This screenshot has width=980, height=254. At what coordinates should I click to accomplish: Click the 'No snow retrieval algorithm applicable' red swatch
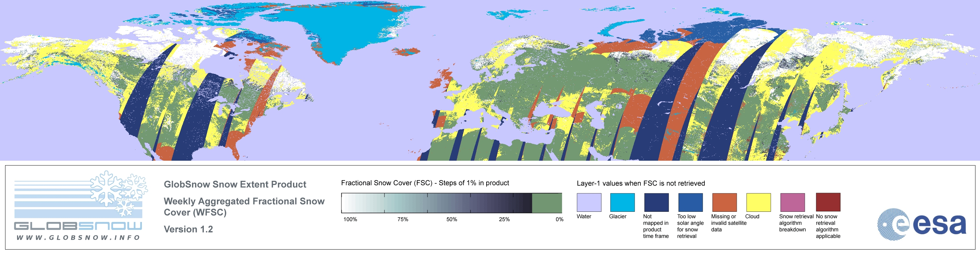coord(828,202)
